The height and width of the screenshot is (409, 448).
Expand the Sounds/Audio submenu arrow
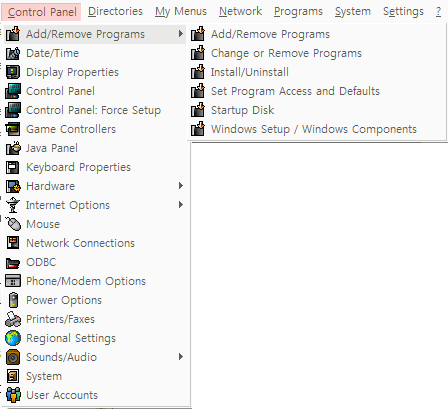[x=181, y=357]
